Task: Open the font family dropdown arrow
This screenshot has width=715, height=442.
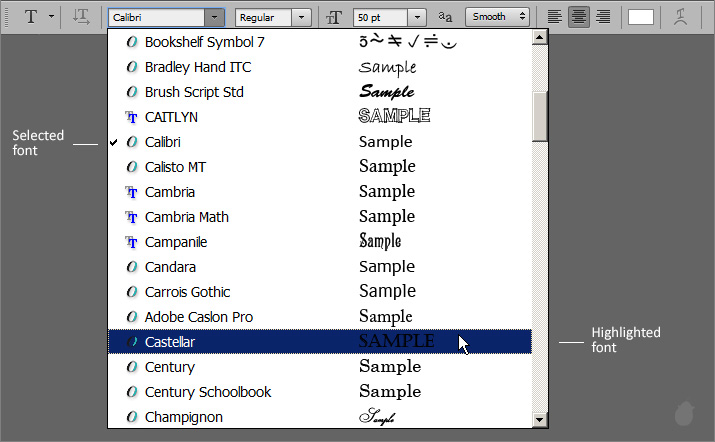Action: click(214, 17)
